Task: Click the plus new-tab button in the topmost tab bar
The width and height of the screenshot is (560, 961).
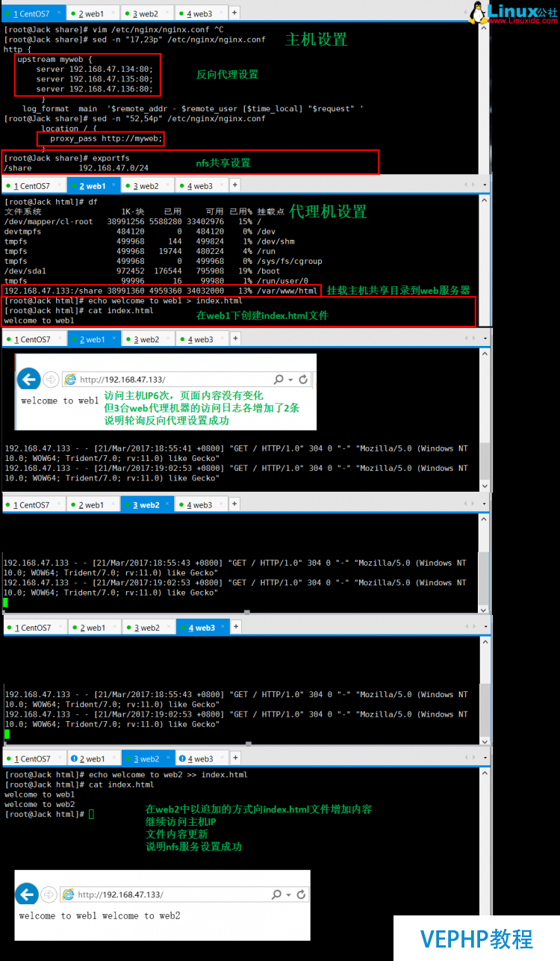Action: [234, 13]
